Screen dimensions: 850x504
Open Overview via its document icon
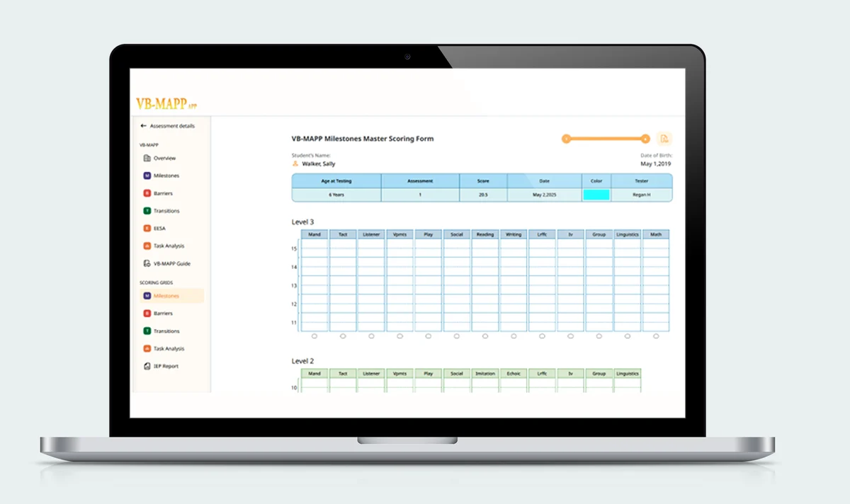pyautogui.click(x=147, y=158)
